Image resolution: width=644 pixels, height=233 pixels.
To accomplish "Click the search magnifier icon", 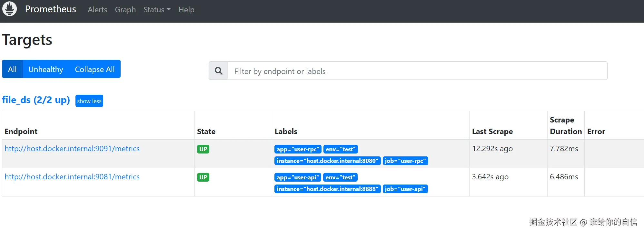I will 218,71.
